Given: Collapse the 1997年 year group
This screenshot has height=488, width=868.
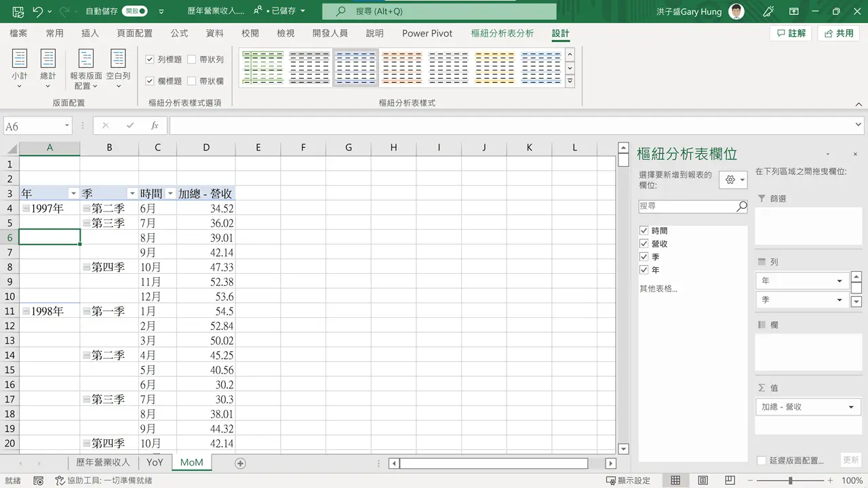Looking at the screenshot, I should [26, 209].
